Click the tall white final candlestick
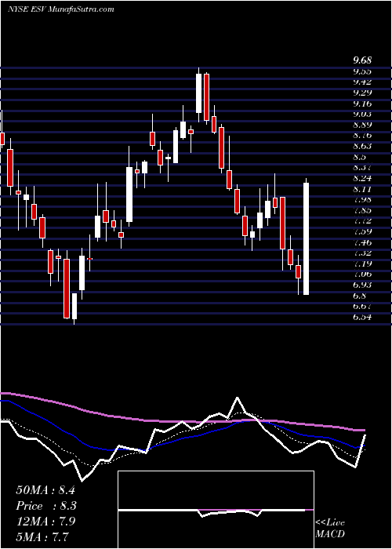Viewport: 392px width, 549px height. point(307,238)
